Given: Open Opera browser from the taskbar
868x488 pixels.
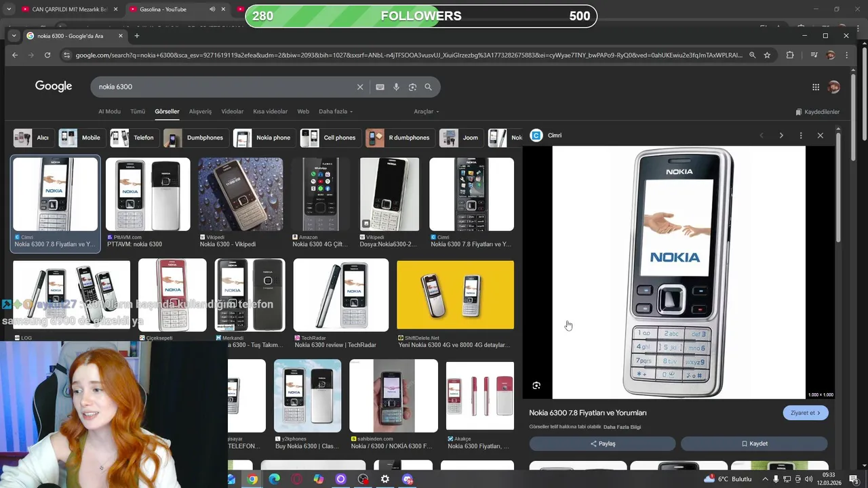Looking at the screenshot, I should (x=296, y=479).
